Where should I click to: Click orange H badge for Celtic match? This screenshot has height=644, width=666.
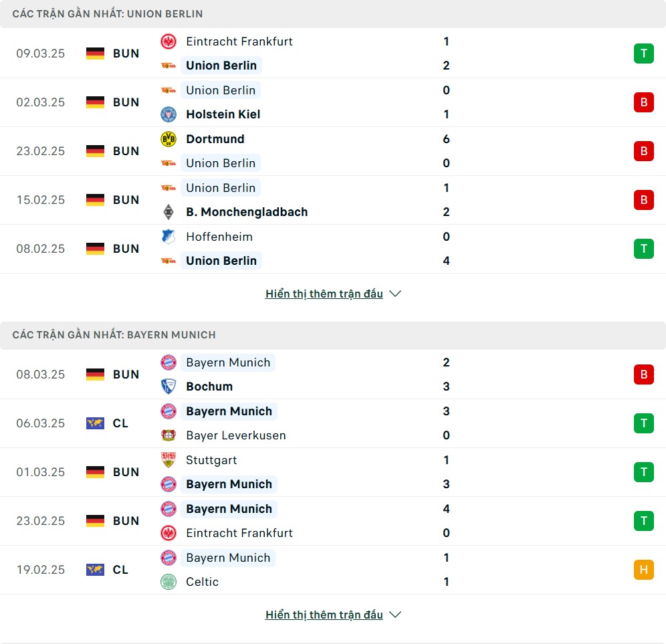point(643,570)
